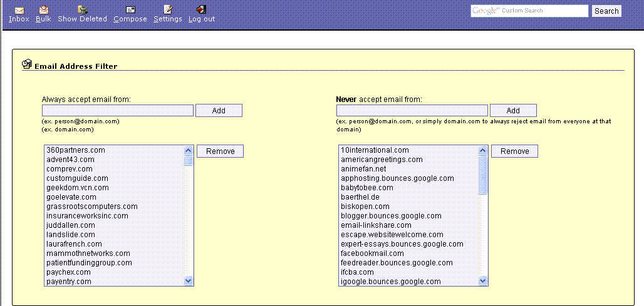The width and height of the screenshot is (644, 306).
Task: Go to the Bulk folder link
Action: point(43,19)
